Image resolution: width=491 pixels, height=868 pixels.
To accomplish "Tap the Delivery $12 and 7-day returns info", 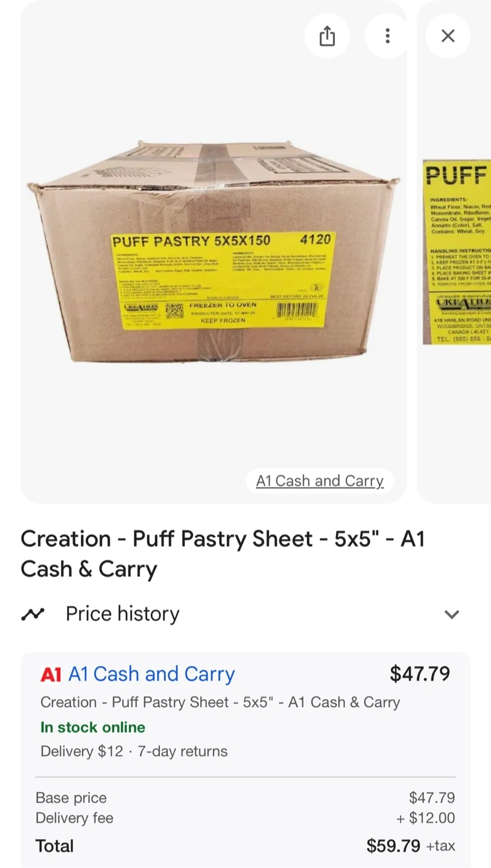I will pos(134,751).
